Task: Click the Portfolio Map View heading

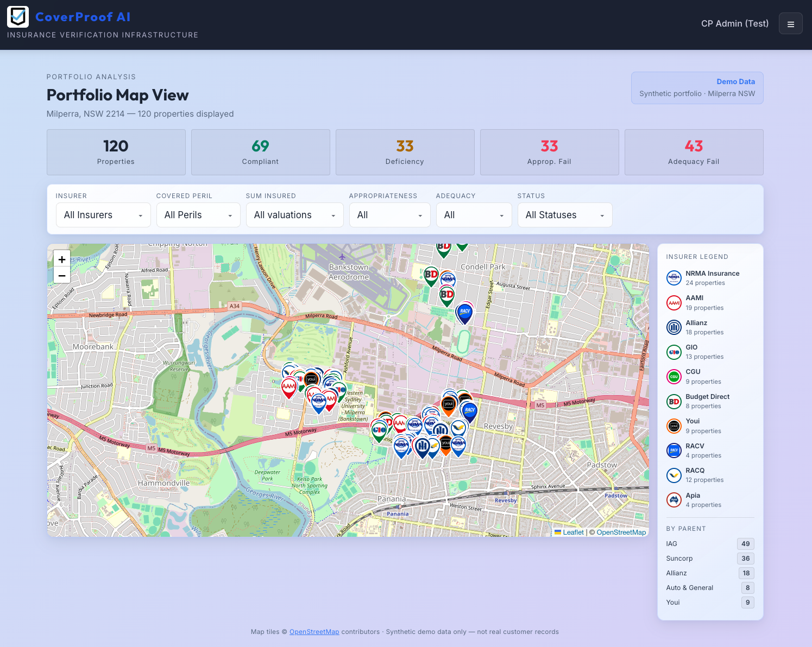Action: pos(118,95)
